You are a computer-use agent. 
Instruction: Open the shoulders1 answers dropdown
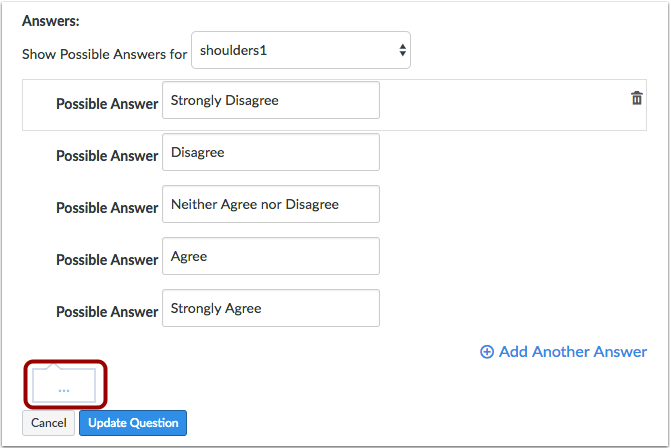pyautogui.click(x=301, y=50)
